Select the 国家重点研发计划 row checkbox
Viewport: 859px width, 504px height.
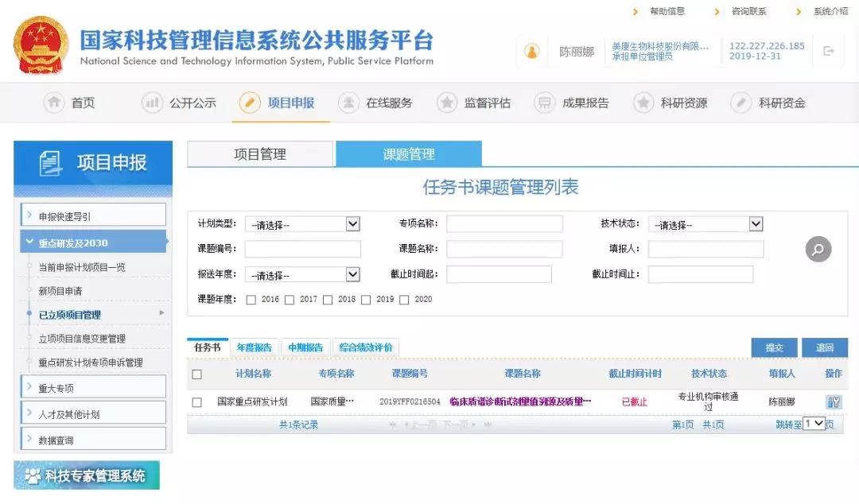coord(196,402)
